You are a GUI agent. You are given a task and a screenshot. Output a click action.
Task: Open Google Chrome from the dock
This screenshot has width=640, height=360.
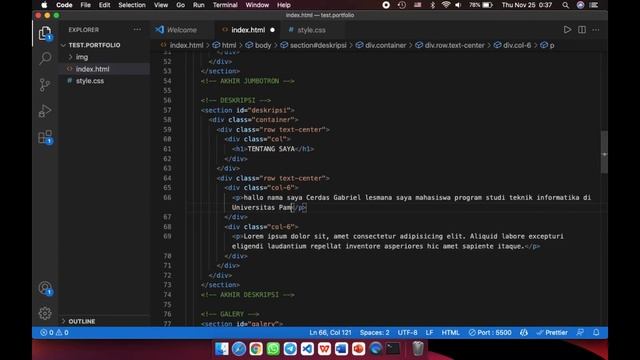click(x=256, y=349)
